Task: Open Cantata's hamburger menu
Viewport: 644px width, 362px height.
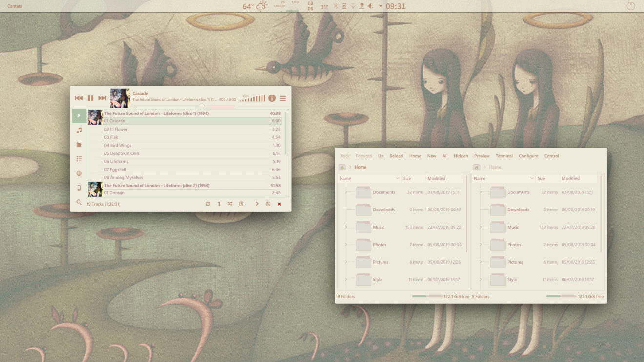Action: (282, 98)
